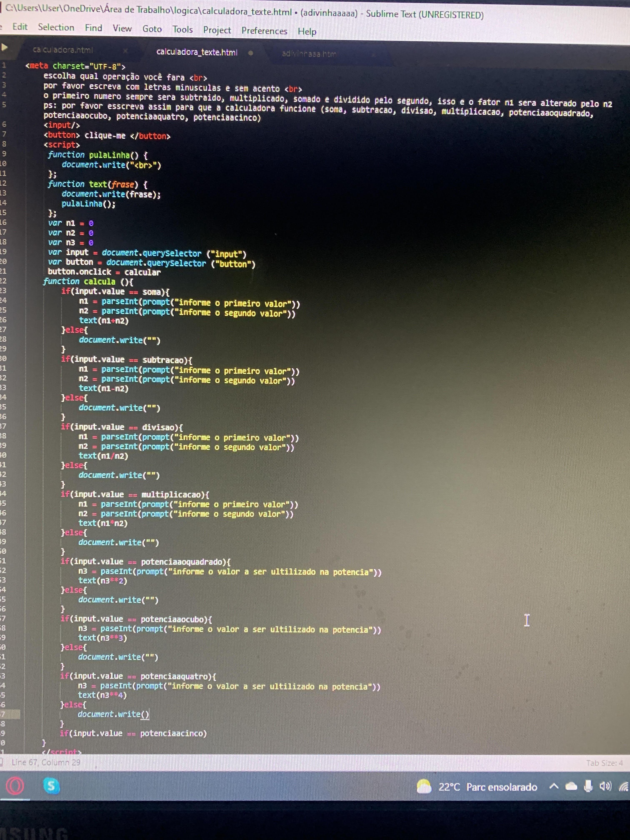
Task: Click the meta charset="UTF-8" line
Action: (75, 66)
